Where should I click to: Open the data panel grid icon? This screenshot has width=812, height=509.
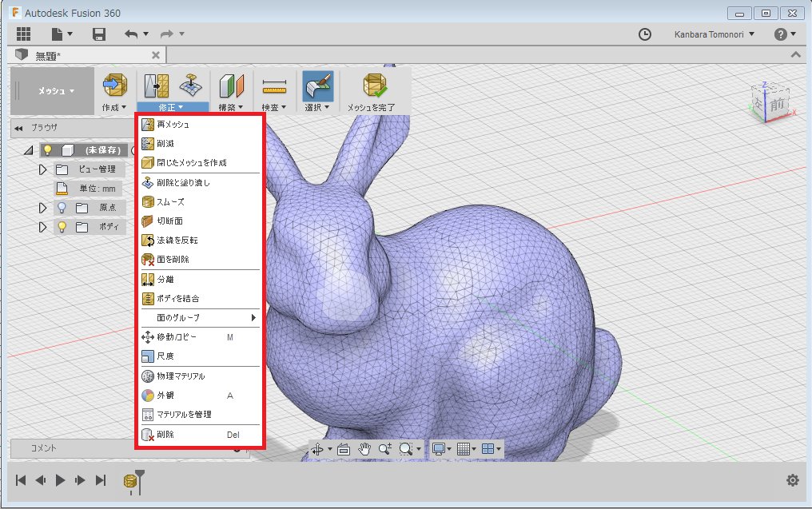tap(23, 34)
